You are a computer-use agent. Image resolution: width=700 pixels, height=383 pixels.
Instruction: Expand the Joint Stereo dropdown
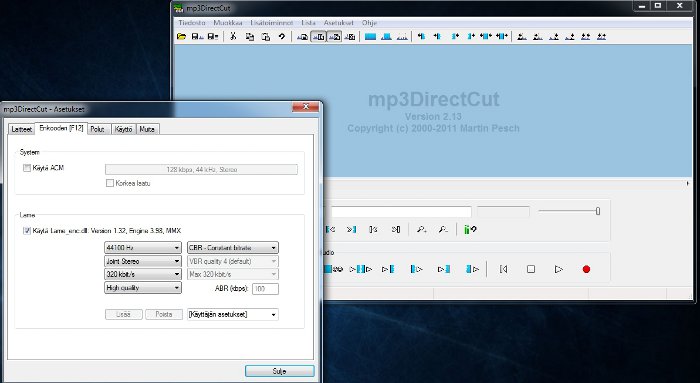tap(142, 261)
